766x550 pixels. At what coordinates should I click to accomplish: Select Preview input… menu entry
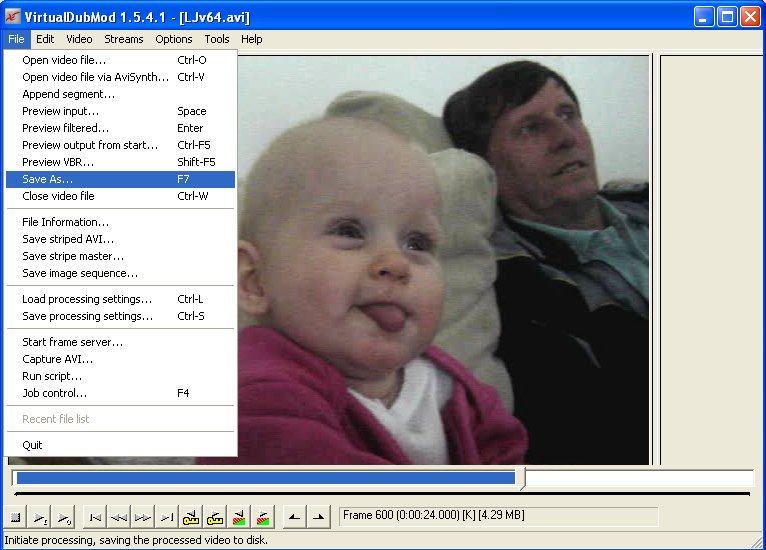click(120, 111)
